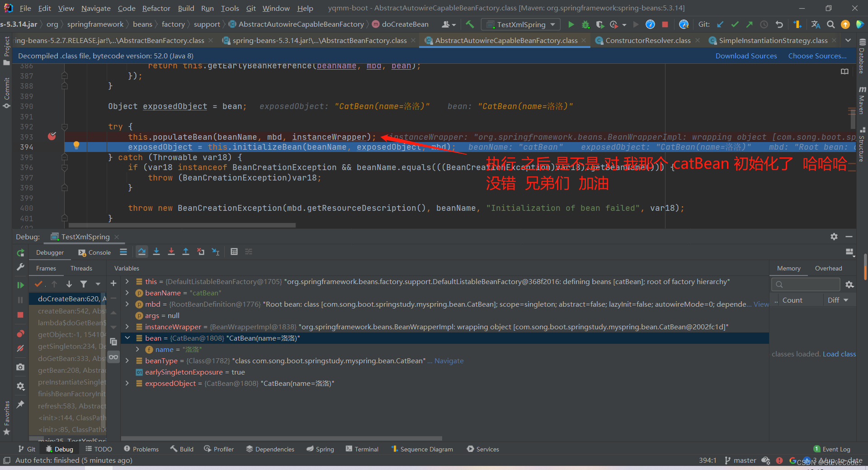Screen dimensions: 868x470
Task: Switch to the Console tab
Action: pyautogui.click(x=94, y=252)
